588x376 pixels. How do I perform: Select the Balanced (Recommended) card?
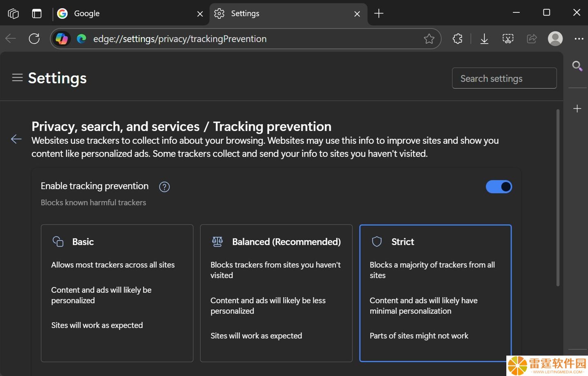click(x=276, y=293)
